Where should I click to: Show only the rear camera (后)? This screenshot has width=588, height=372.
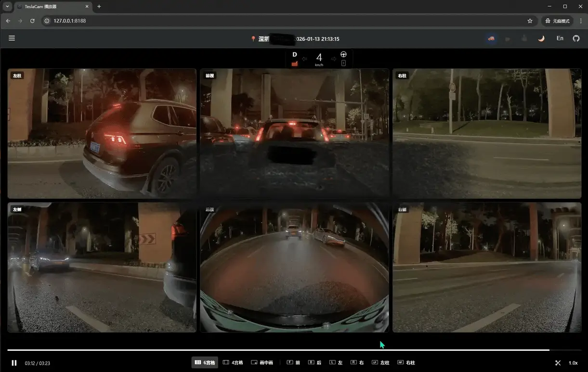pos(314,363)
